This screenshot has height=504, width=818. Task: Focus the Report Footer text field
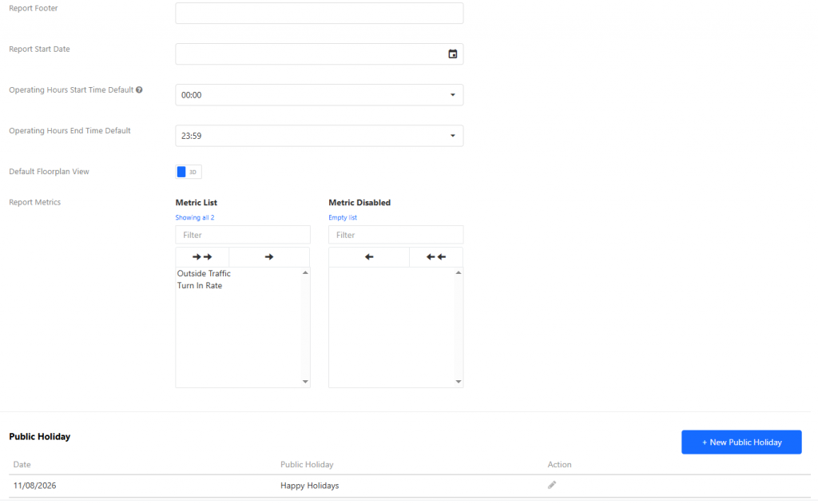click(320, 13)
